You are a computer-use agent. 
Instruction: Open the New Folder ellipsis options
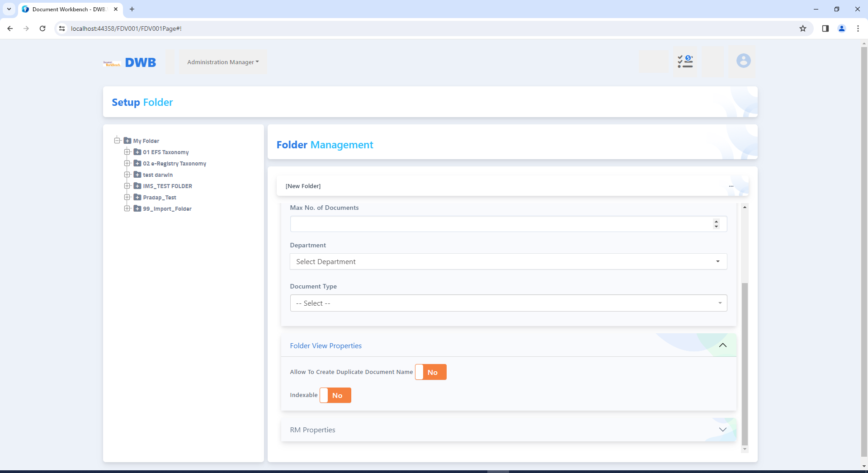click(x=731, y=186)
